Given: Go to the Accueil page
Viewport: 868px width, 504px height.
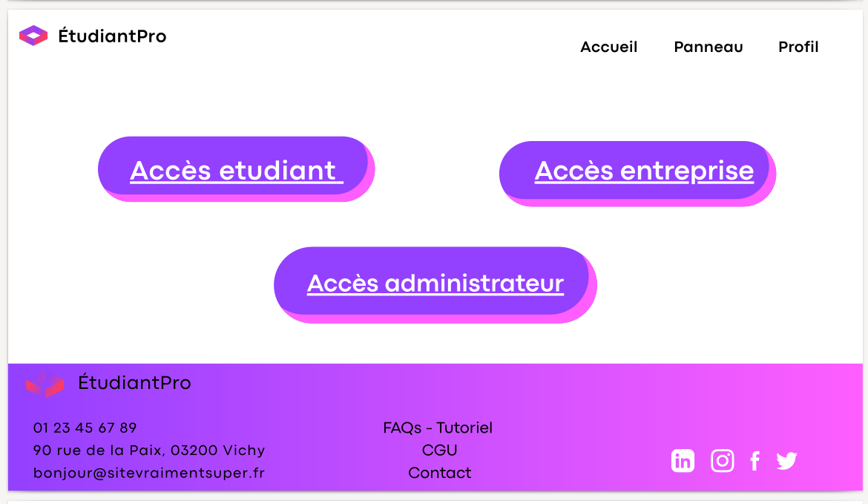Looking at the screenshot, I should click(x=608, y=47).
